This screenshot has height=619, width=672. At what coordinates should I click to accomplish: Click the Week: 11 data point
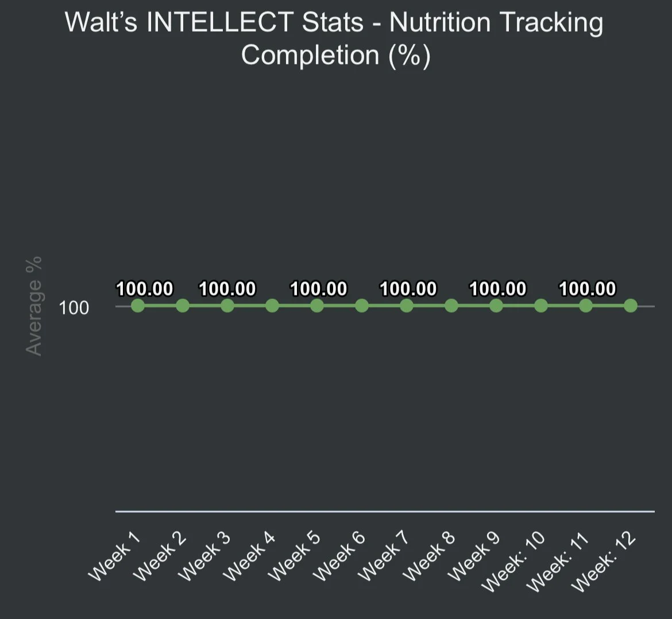(586, 306)
